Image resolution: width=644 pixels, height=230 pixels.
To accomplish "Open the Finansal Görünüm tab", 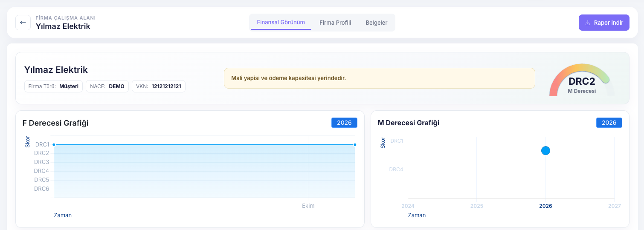I will (281, 23).
